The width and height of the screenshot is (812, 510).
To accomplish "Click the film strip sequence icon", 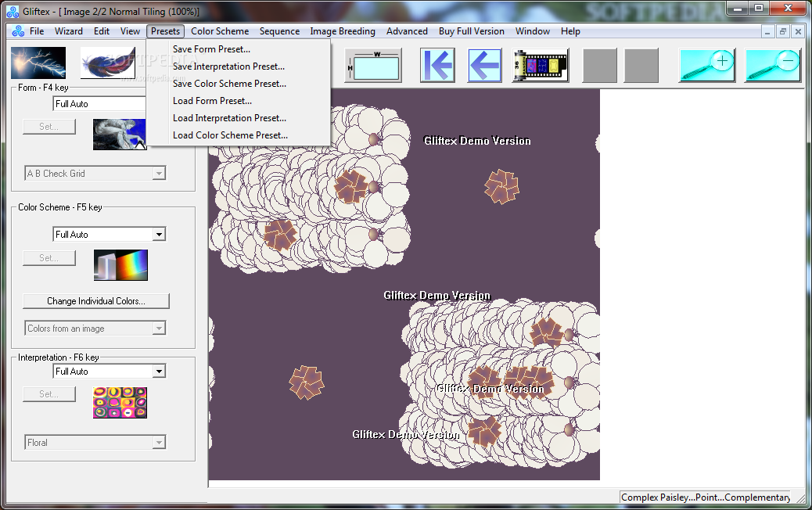I will [541, 65].
